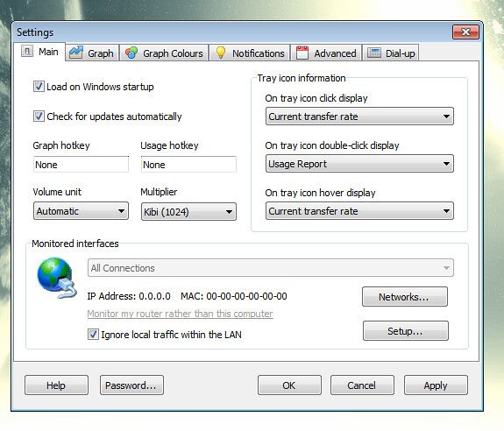Focus the Graph hotkey input field
504x431 pixels.
point(81,165)
